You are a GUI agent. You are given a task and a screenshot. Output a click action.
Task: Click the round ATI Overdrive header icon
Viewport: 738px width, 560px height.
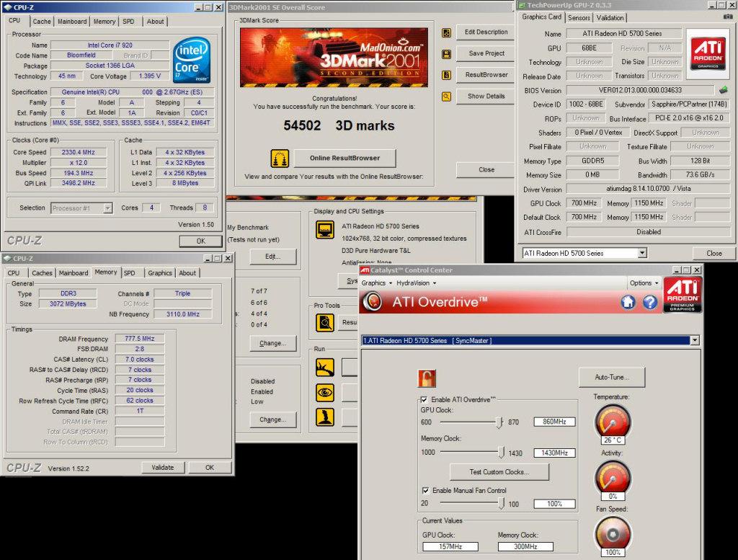point(373,302)
